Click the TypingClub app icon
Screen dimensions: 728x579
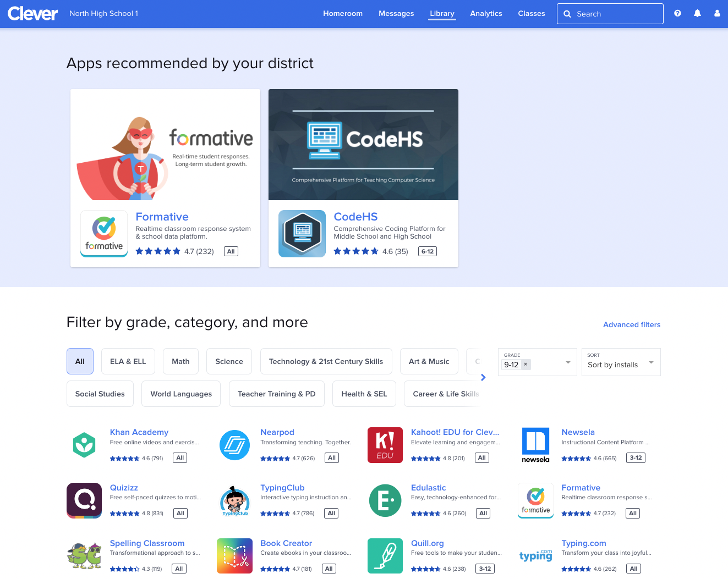(x=234, y=500)
